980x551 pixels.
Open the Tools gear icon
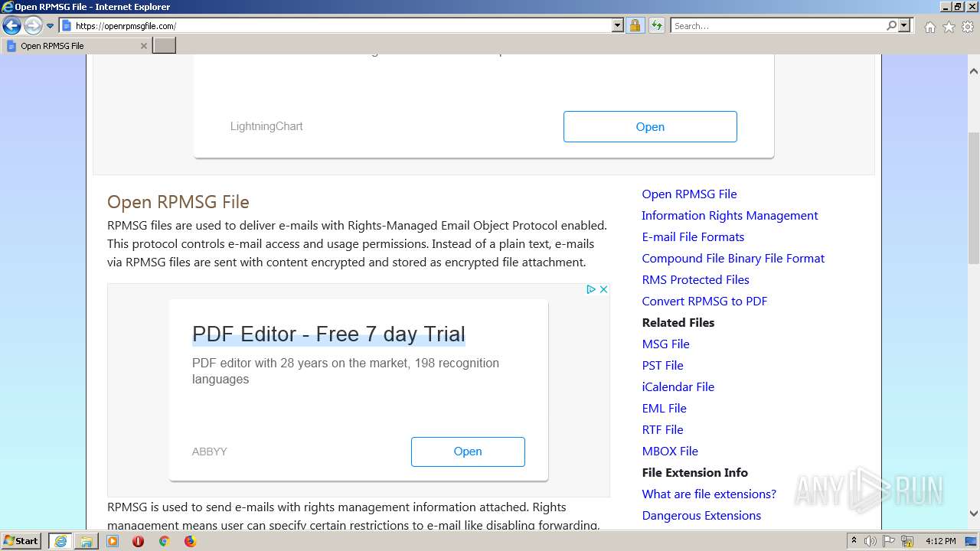(968, 27)
